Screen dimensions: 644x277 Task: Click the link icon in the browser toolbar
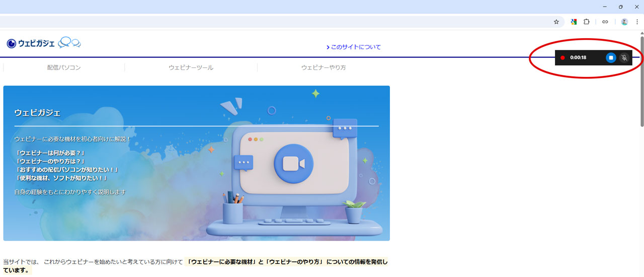tap(605, 22)
